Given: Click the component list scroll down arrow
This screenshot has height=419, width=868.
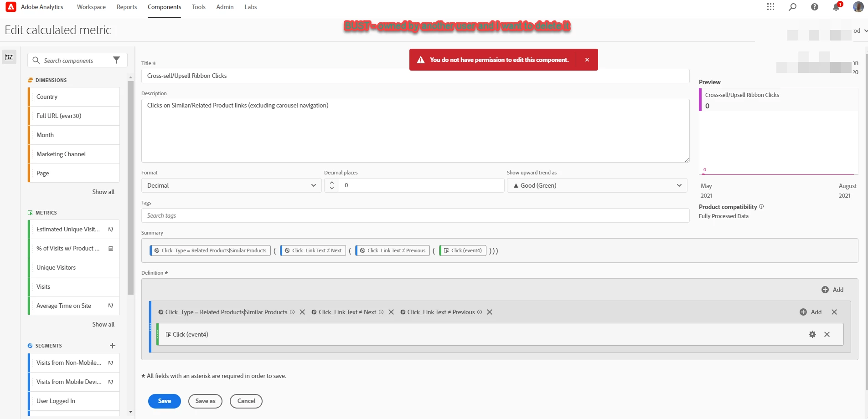Looking at the screenshot, I should click(130, 412).
